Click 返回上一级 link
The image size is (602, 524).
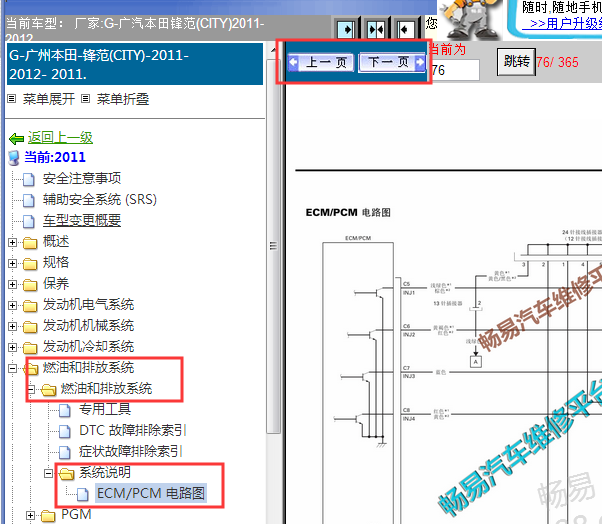coord(60,137)
